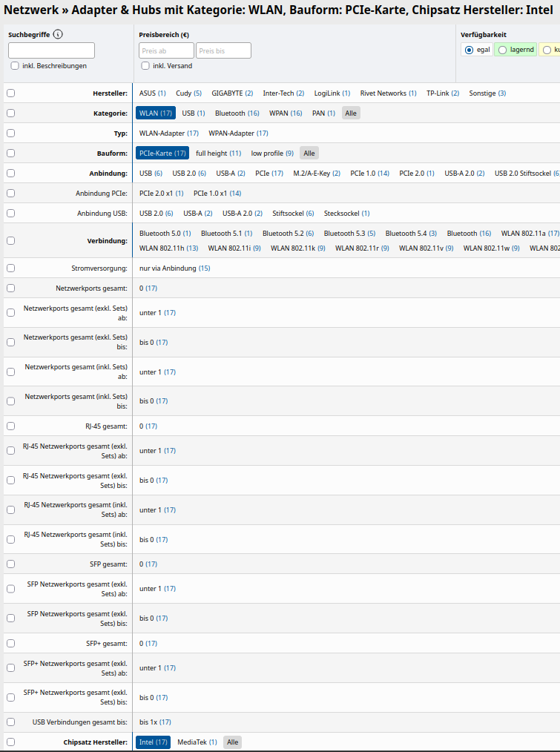Select 0 in RJ-45 gesamt row

tap(148, 426)
